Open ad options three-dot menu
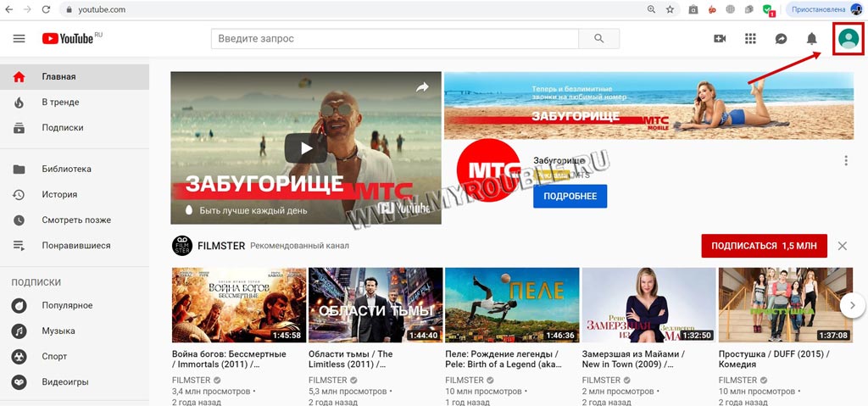The width and height of the screenshot is (868, 406). coord(846,161)
